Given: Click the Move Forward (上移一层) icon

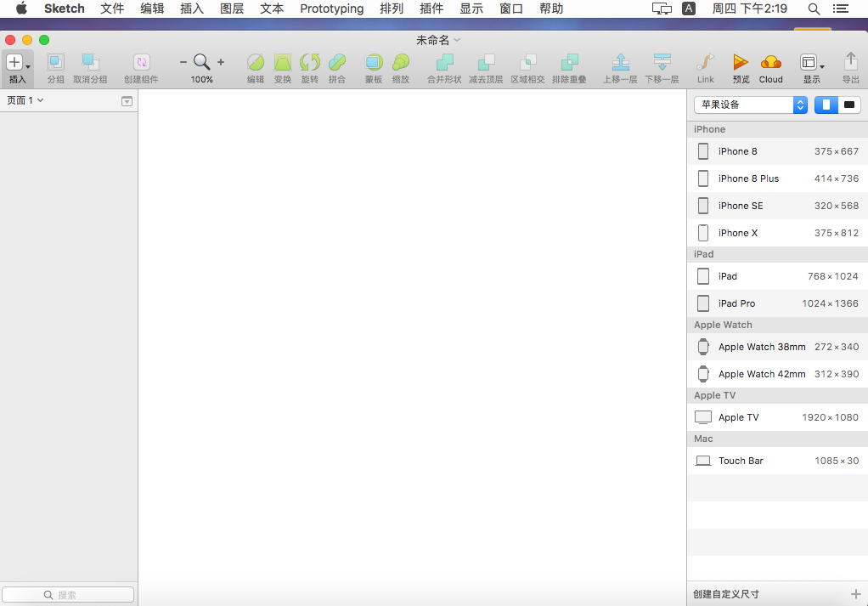Looking at the screenshot, I should [620, 62].
